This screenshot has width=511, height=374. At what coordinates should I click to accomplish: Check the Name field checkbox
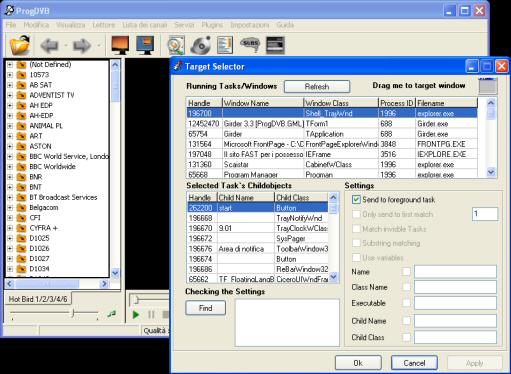(x=406, y=272)
